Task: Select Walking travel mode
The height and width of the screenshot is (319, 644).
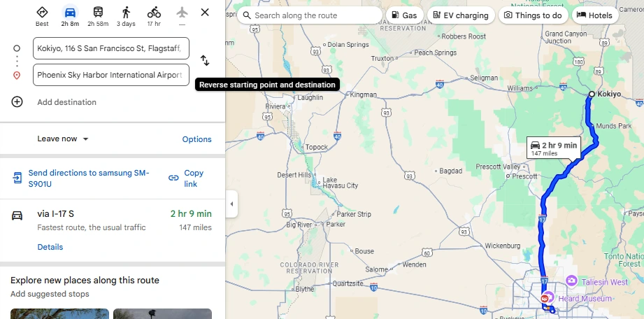Action: pyautogui.click(x=126, y=13)
